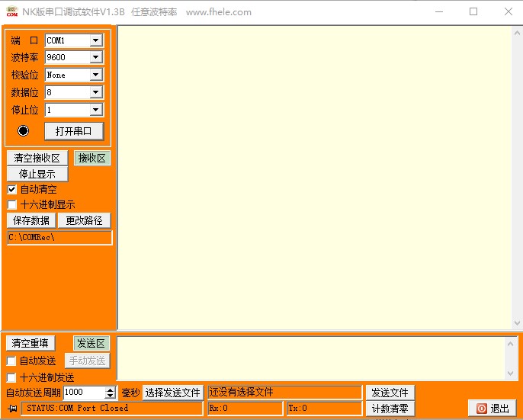This screenshot has height=420, width=523.
Task: Click the receive area scrollbar up arrow
Action: pyautogui.click(x=517, y=33)
